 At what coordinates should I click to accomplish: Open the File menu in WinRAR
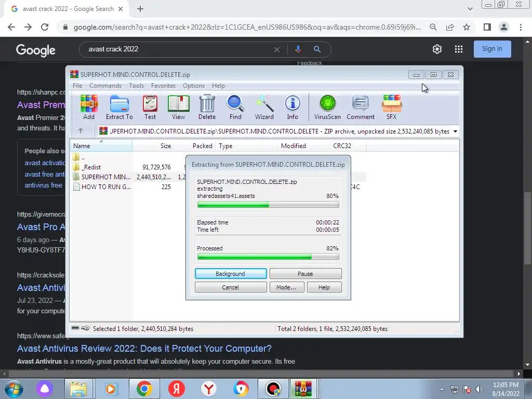(77, 86)
